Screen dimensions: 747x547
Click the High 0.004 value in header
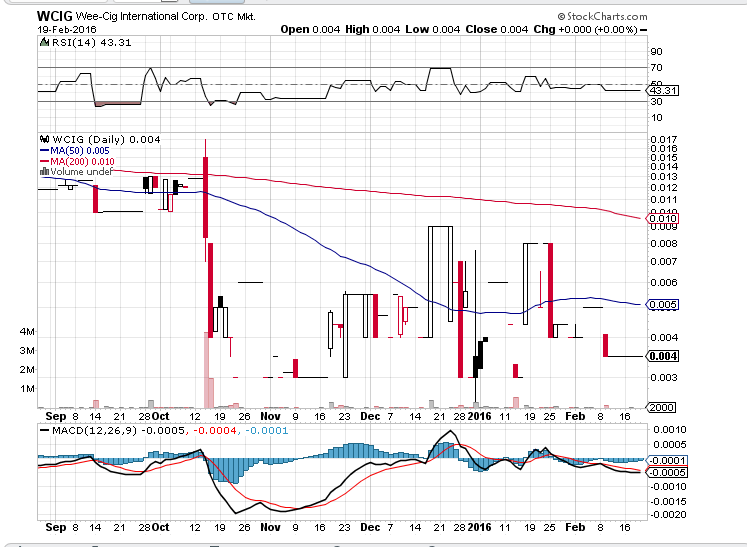(x=373, y=30)
